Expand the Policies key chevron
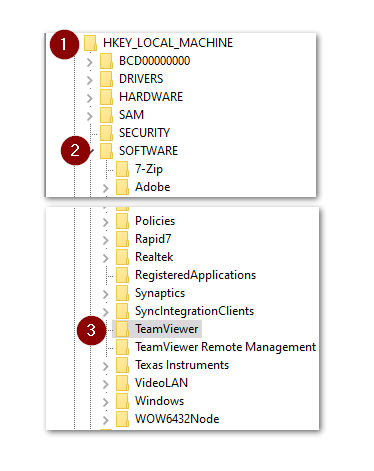Image resolution: width=374 pixels, height=471 pixels. 105,222
